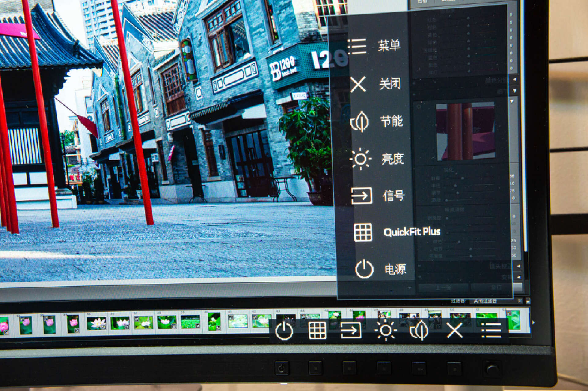Choose QuickFit Plus in the OSD side menu

(412, 232)
